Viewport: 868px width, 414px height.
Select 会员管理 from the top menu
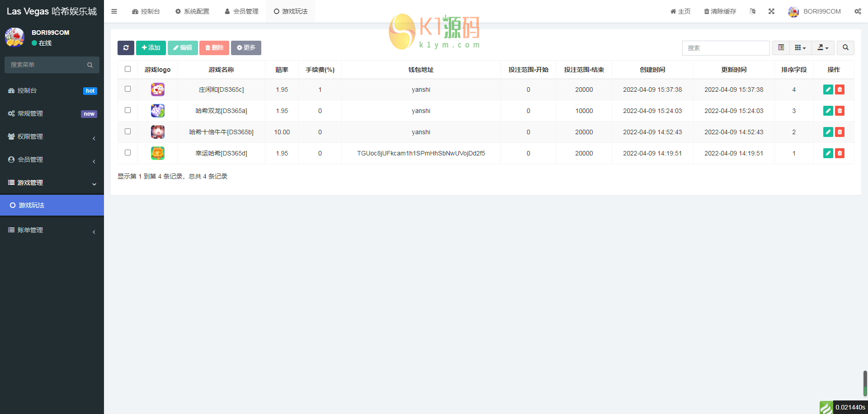click(241, 11)
